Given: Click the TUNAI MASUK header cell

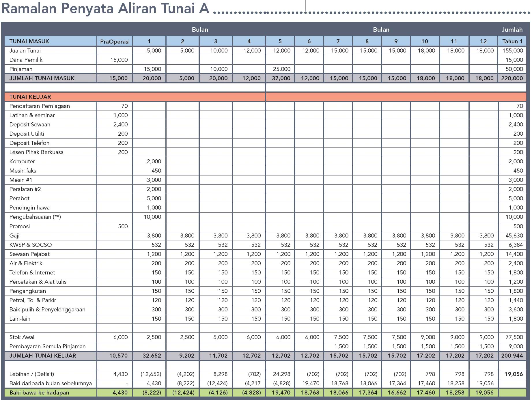Looking at the screenshot, I should click(51, 41).
